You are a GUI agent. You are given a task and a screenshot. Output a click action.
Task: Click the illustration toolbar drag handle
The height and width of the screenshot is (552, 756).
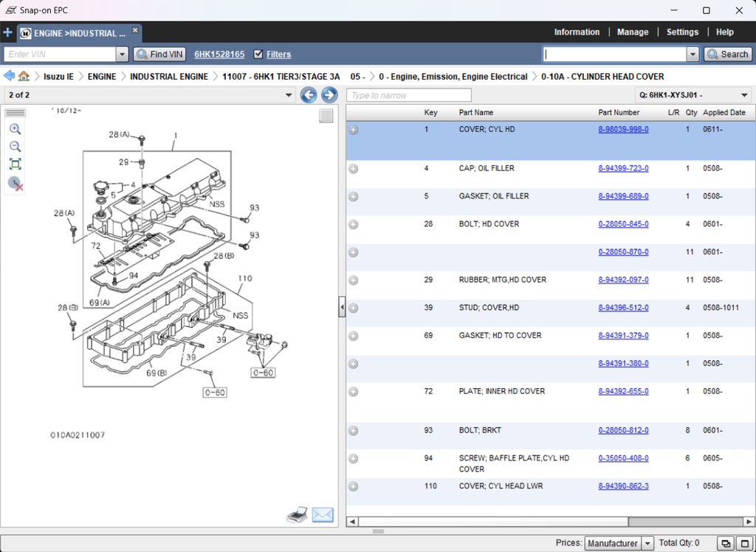click(x=15, y=114)
